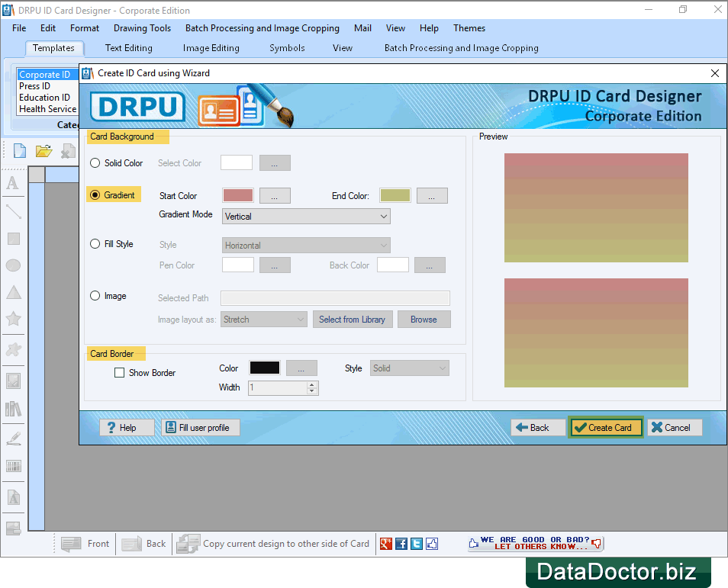This screenshot has height=588, width=728.
Task: Open the Drawing Tools menu
Action: point(142,28)
